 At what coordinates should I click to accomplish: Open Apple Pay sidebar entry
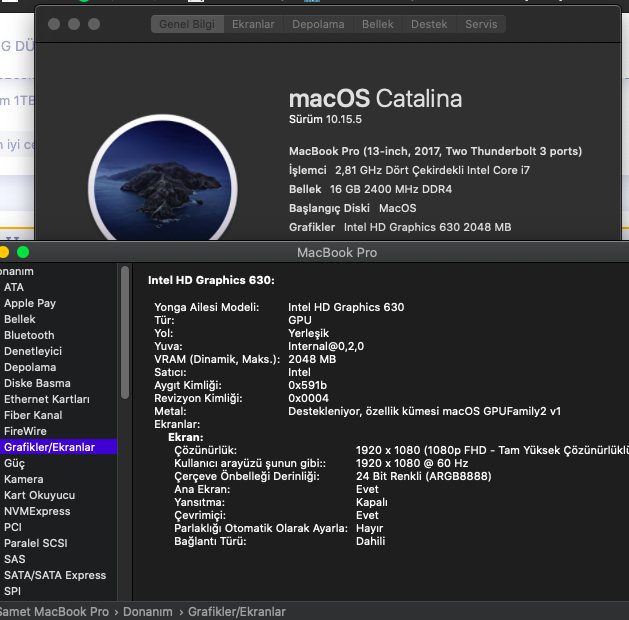click(30, 303)
